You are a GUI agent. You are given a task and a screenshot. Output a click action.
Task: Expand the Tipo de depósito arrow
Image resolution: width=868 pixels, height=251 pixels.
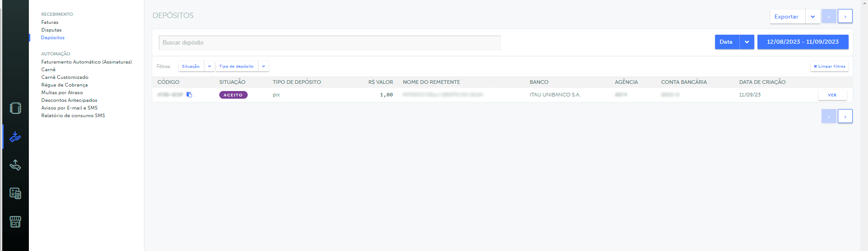(264, 66)
